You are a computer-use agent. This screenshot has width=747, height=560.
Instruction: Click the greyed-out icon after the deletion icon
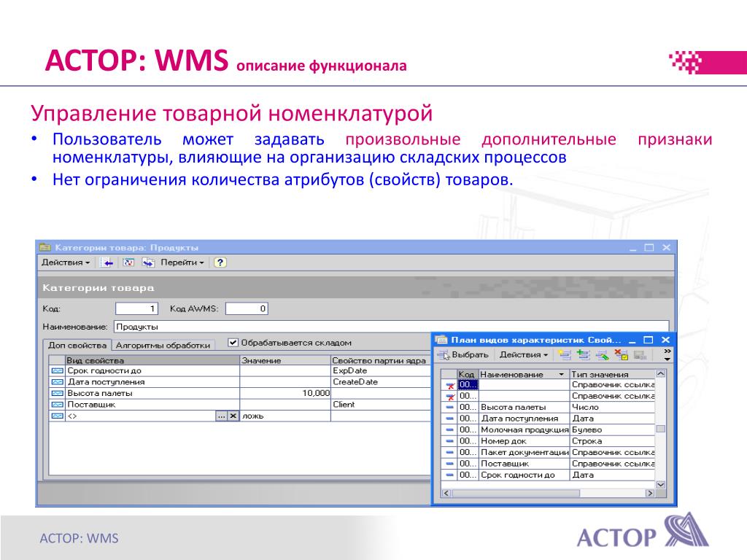coord(640,355)
